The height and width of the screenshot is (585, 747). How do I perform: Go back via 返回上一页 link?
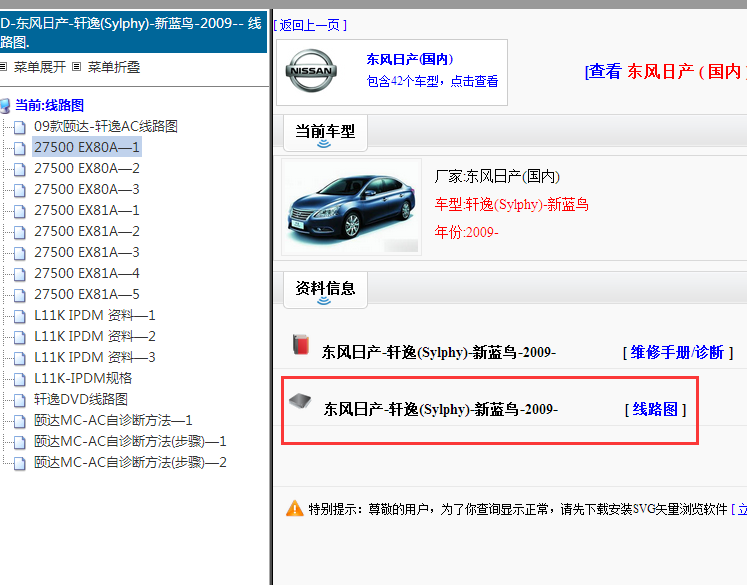tap(311, 25)
